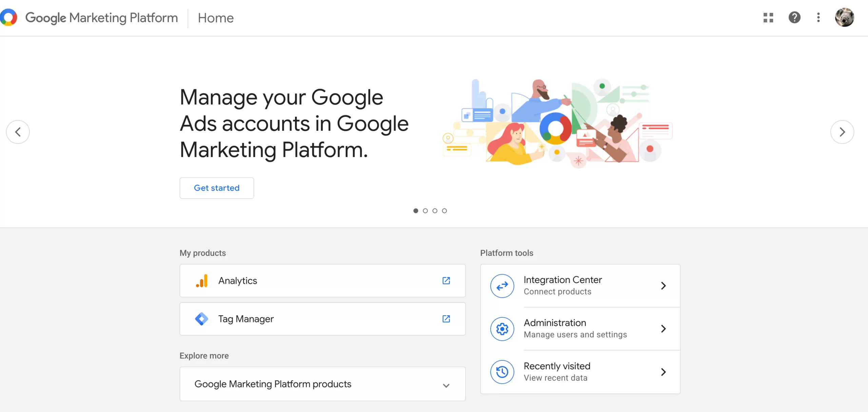Click the 'Explore more' heading
868x412 pixels.
pos(204,356)
